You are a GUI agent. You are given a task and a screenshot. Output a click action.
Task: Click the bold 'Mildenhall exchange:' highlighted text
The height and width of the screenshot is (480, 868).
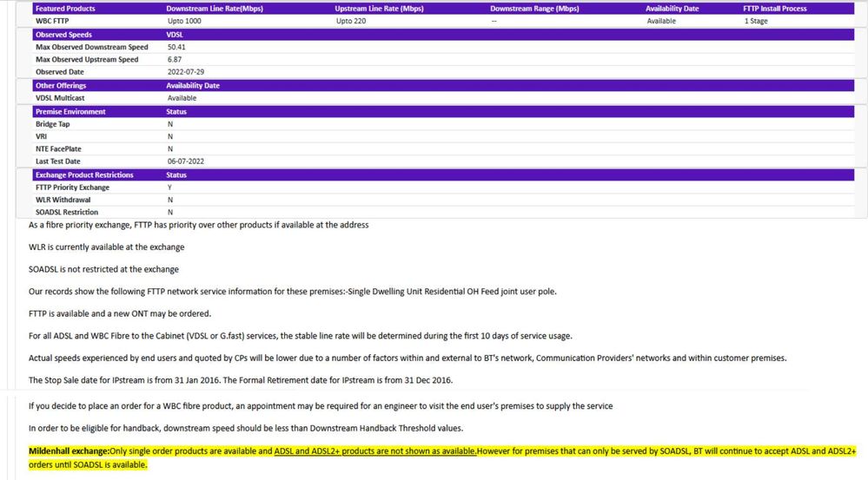(70, 451)
